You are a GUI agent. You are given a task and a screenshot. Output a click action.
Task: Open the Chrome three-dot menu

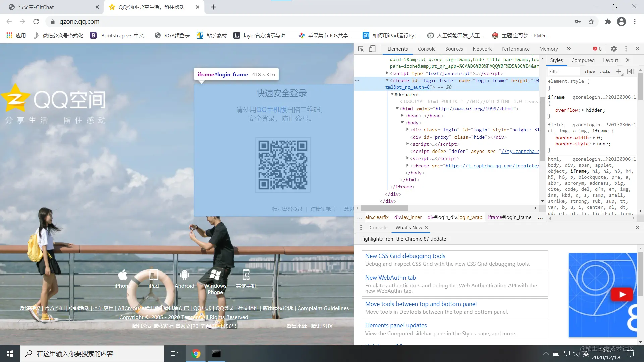coord(635,22)
